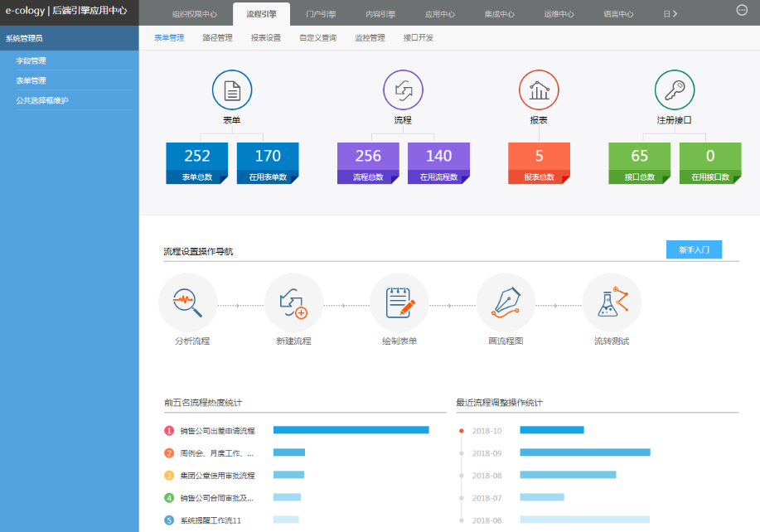Click the 表单 document circle icon
This screenshot has width=760, height=532.
click(232, 90)
